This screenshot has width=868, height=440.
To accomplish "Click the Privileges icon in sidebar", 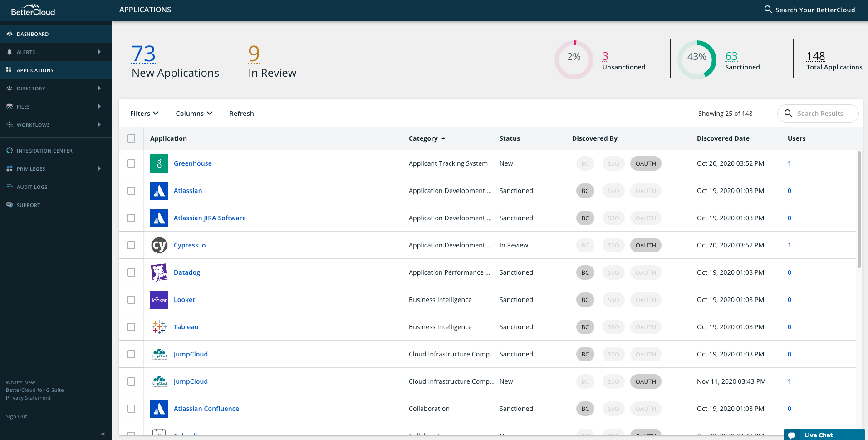I will 9,168.
